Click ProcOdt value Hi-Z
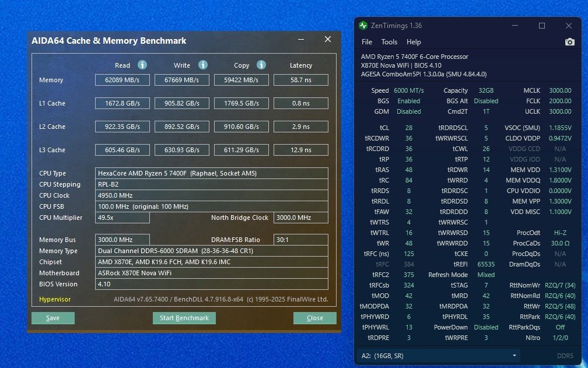 [560, 233]
